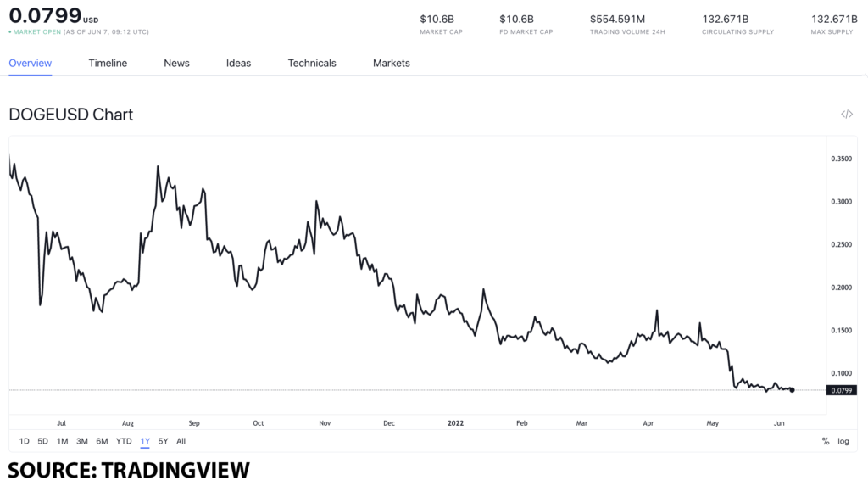Click the first $10.6B market cap value
Screen dimensions: 868x486
click(x=437, y=20)
